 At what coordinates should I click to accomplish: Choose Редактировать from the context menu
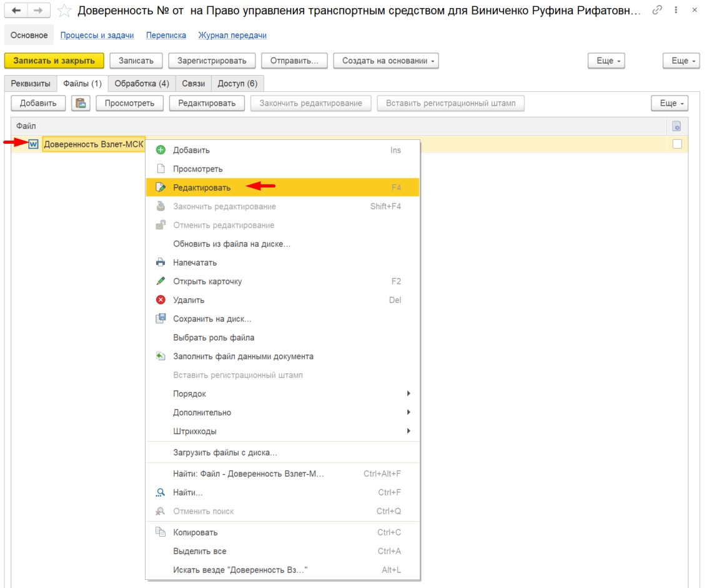(283, 187)
